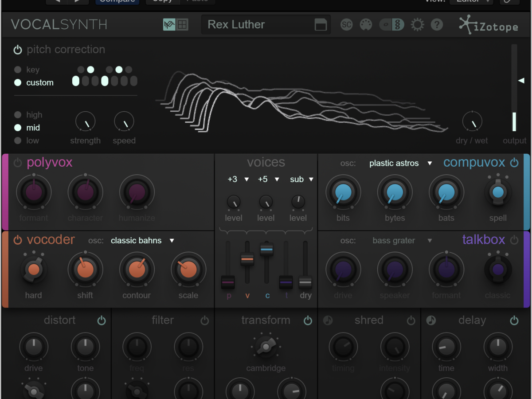Click the delay tempo sync note icon
Image resolution: width=532 pixels, height=399 pixels.
click(x=431, y=320)
